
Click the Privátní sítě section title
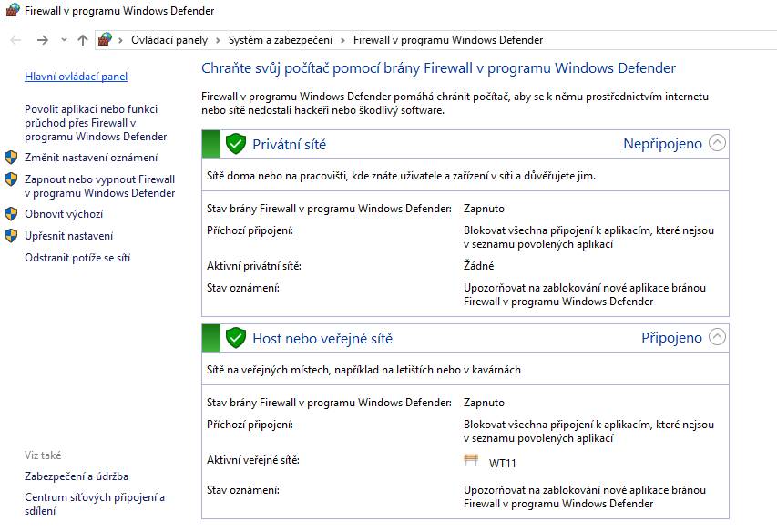pos(290,145)
